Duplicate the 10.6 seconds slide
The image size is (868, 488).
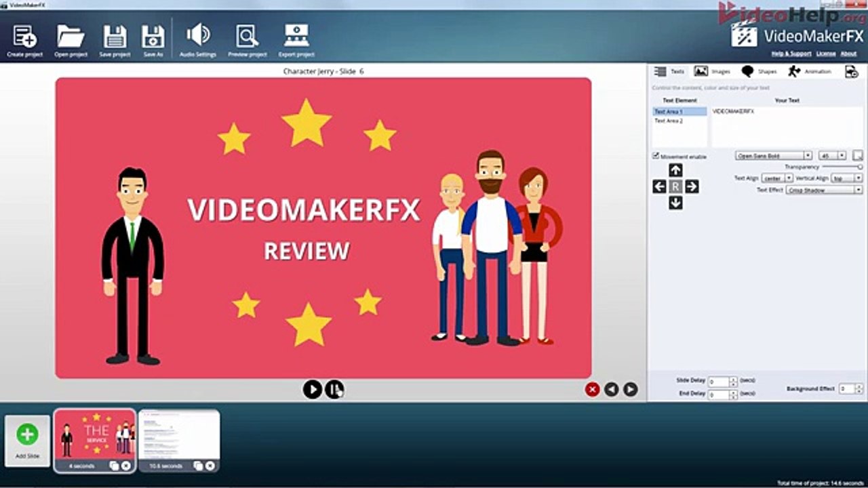point(198,466)
